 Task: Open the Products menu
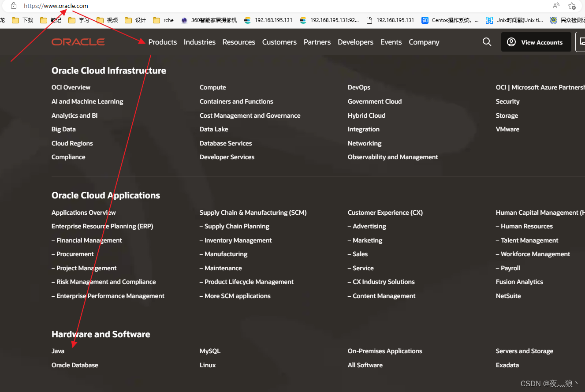163,42
